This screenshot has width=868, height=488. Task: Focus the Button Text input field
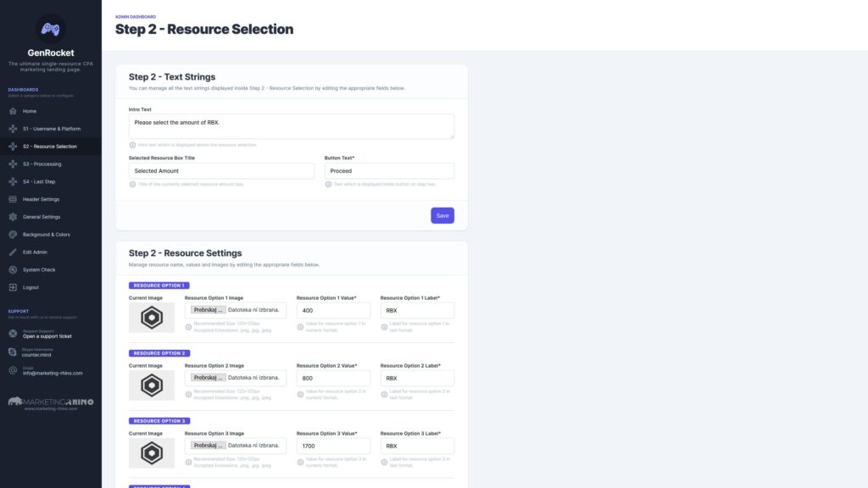pos(389,171)
